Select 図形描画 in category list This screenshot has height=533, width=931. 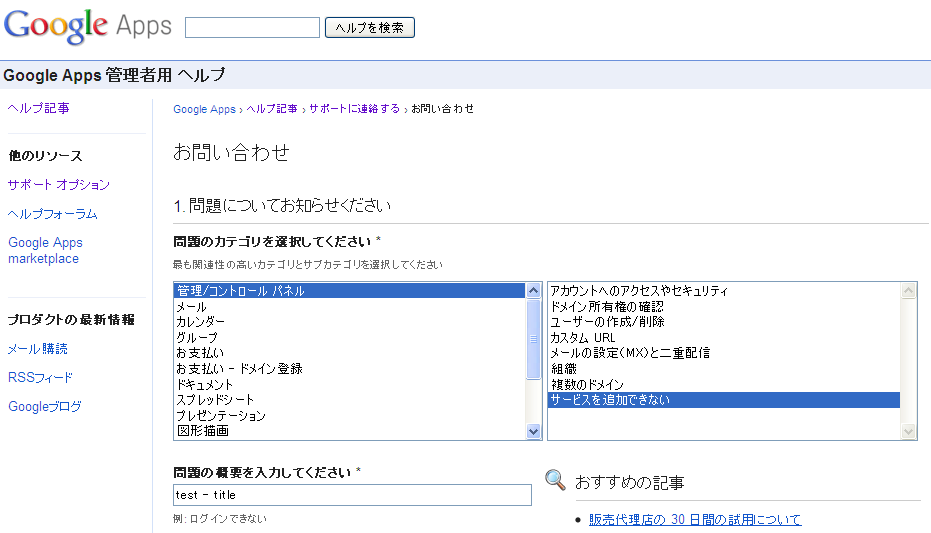coord(350,430)
